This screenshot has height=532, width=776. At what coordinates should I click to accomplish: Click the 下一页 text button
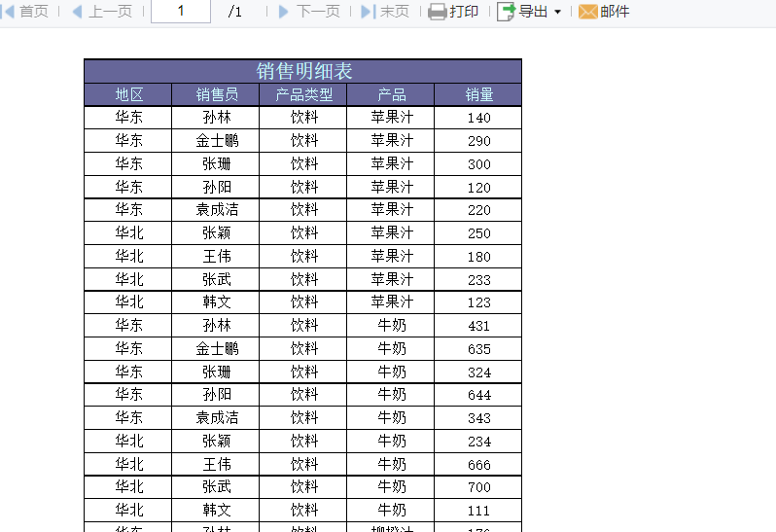pos(318,11)
